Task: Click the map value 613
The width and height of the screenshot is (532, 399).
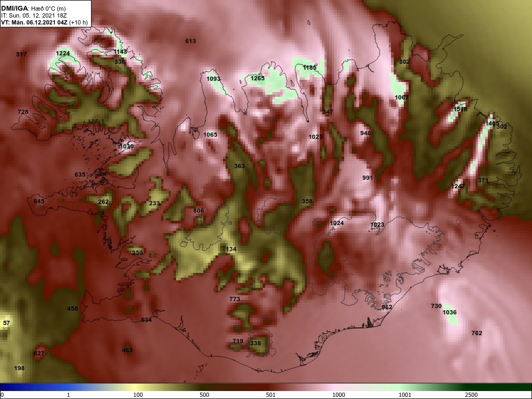Action: (x=190, y=41)
